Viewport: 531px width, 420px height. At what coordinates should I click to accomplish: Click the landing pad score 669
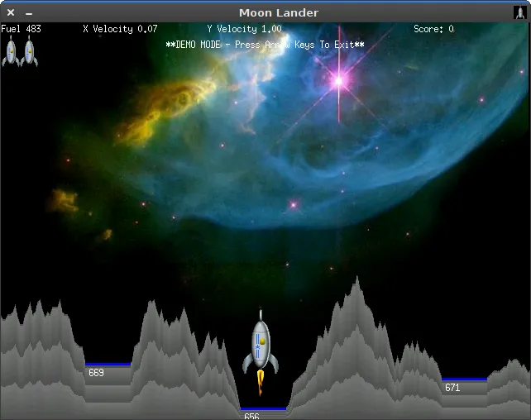pyautogui.click(x=96, y=373)
